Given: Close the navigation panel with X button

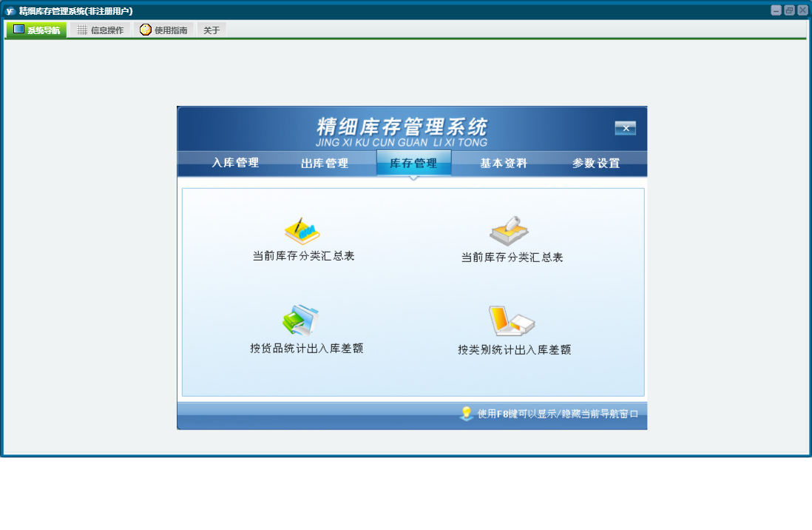Looking at the screenshot, I should coord(625,128).
